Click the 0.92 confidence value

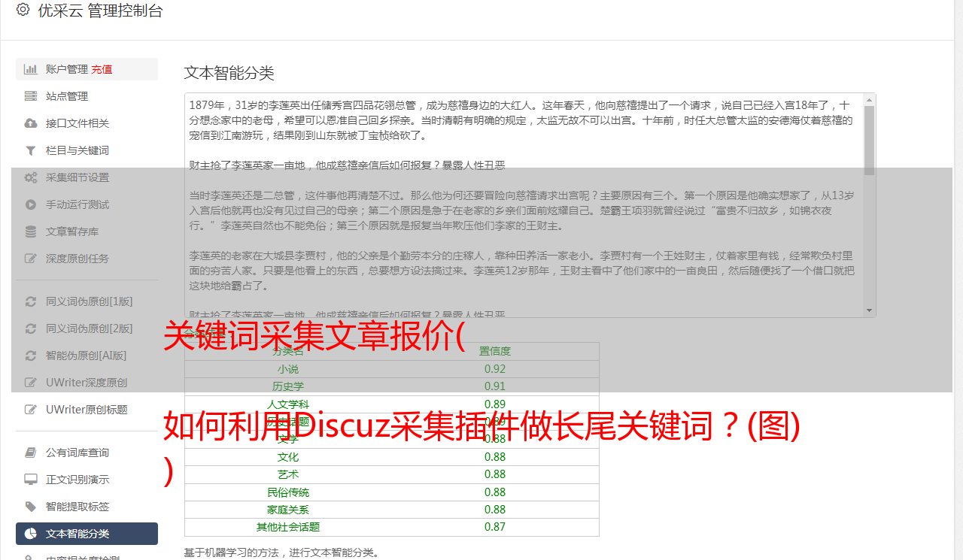[x=495, y=369]
